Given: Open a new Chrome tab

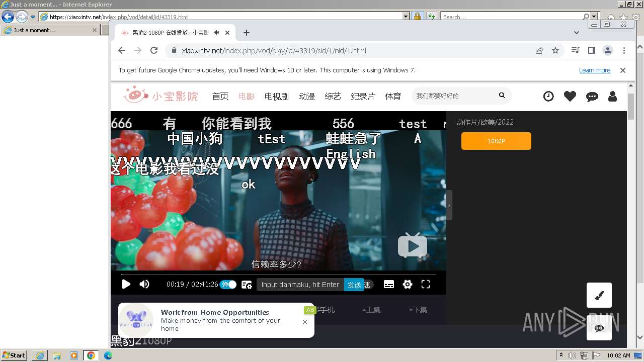Looking at the screenshot, I should click(246, 33).
